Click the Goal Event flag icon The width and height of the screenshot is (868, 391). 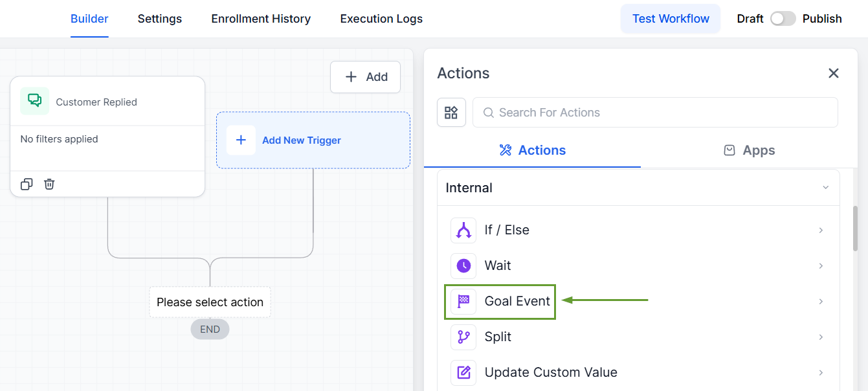point(463,302)
